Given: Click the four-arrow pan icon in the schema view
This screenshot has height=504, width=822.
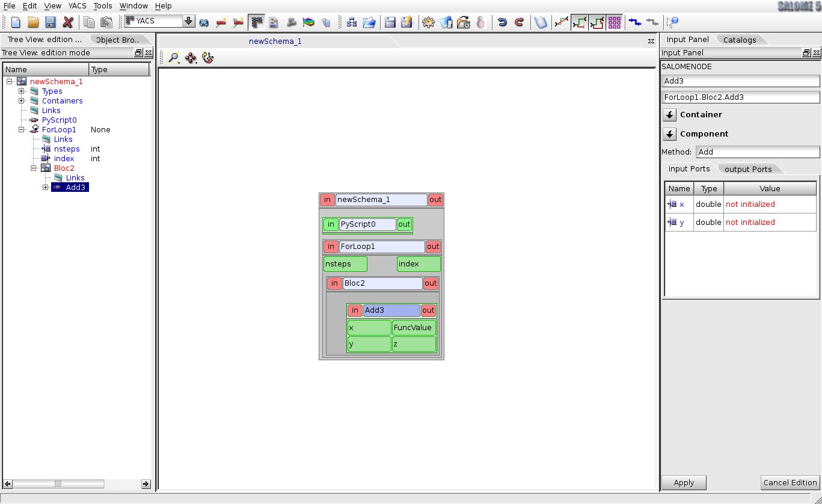Looking at the screenshot, I should pyautogui.click(x=191, y=58).
